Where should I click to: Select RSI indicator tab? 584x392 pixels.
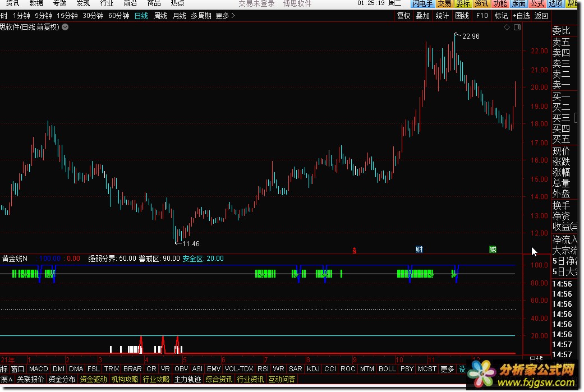pyautogui.click(x=263, y=369)
